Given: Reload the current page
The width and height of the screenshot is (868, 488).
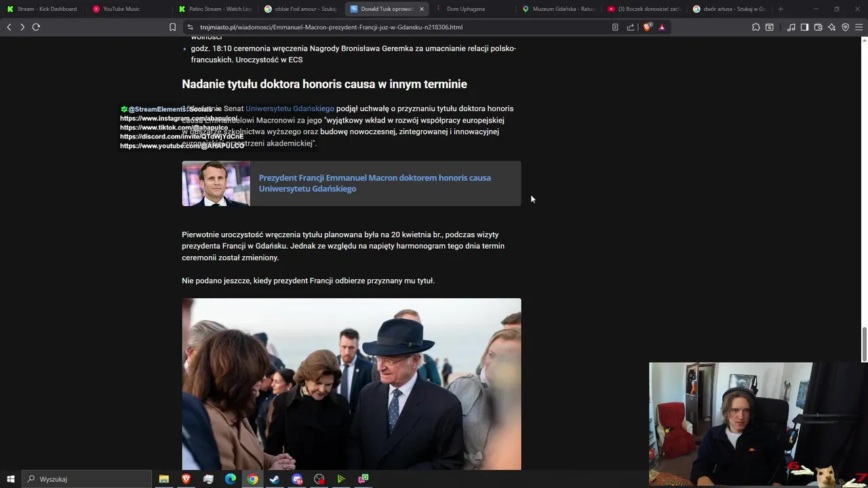Looking at the screenshot, I should [x=36, y=27].
